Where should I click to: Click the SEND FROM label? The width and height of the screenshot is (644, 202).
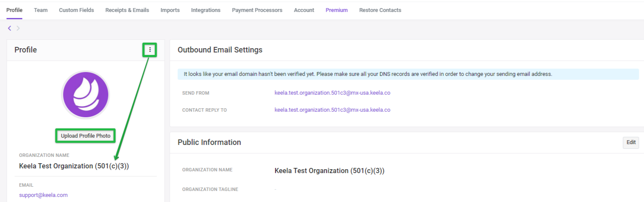tap(196, 93)
